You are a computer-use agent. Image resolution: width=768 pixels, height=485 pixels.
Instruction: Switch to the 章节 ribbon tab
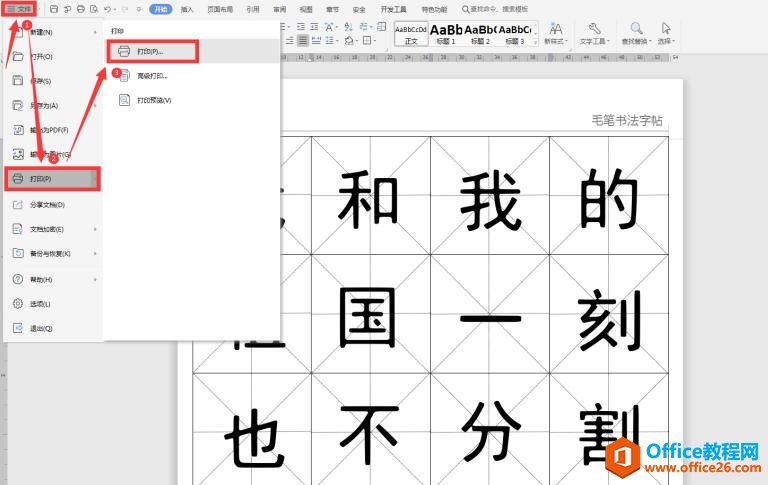[x=332, y=9]
